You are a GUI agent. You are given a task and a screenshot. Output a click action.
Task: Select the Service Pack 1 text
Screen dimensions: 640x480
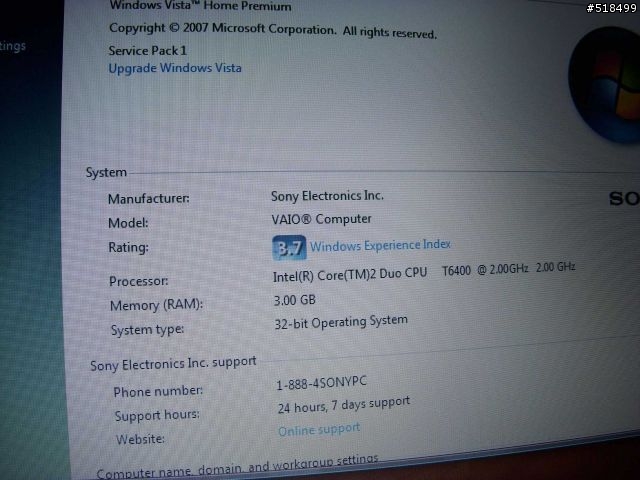pyautogui.click(x=147, y=51)
